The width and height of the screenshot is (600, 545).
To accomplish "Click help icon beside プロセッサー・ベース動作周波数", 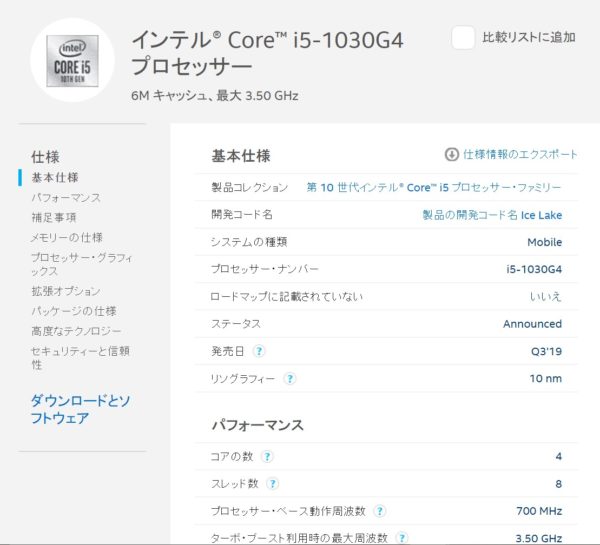I will [x=379, y=511].
